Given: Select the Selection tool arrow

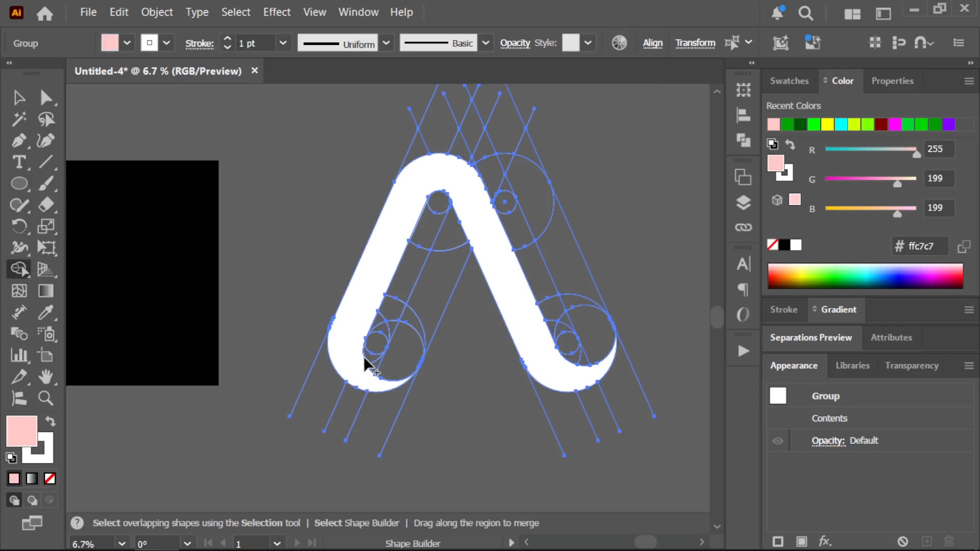Looking at the screenshot, I should (19, 97).
